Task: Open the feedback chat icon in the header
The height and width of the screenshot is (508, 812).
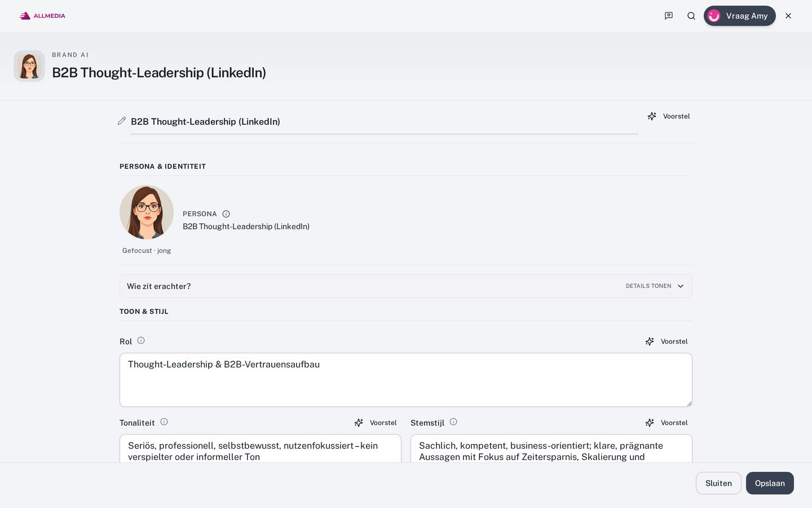Action: [669, 16]
